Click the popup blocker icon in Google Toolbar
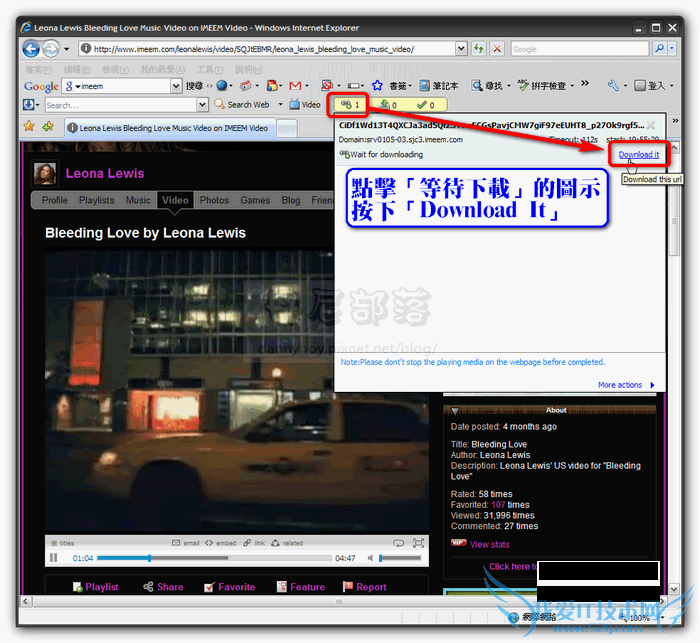The image size is (700, 643). click(x=327, y=86)
